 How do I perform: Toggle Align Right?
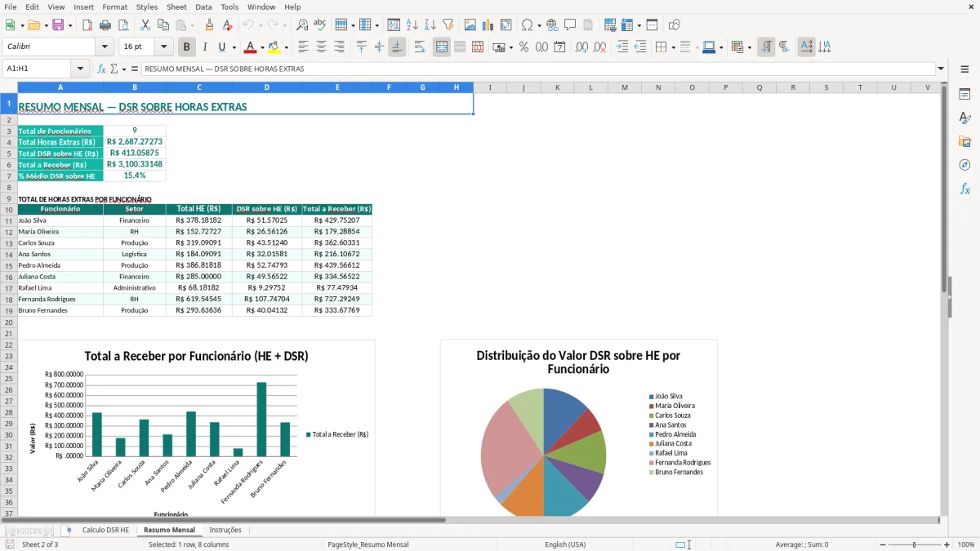339,47
